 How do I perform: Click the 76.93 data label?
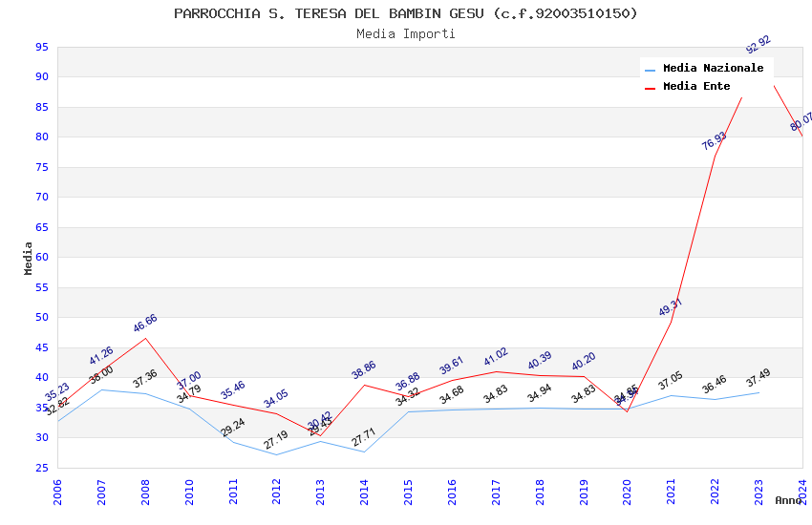[715, 140]
